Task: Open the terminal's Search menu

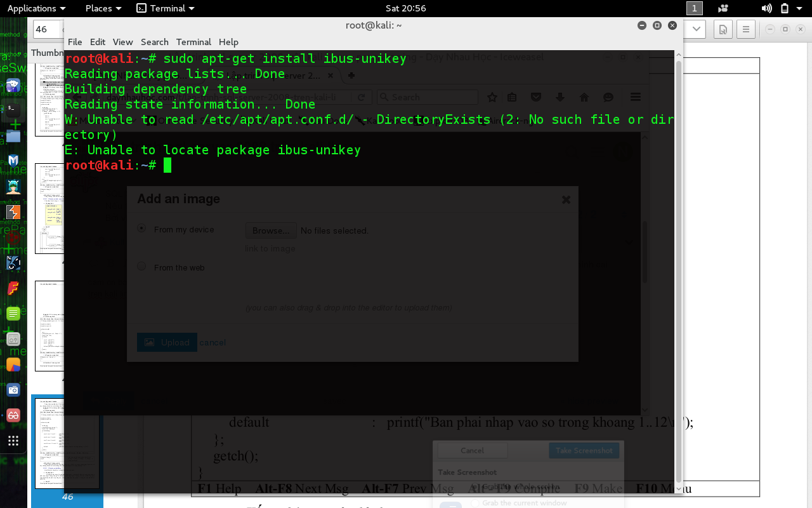Action: click(x=155, y=42)
